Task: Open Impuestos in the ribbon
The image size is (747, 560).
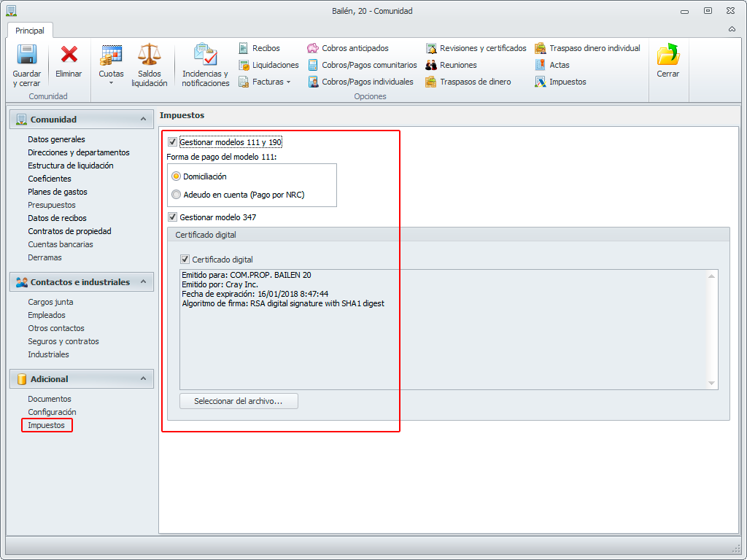Action: 560,82
